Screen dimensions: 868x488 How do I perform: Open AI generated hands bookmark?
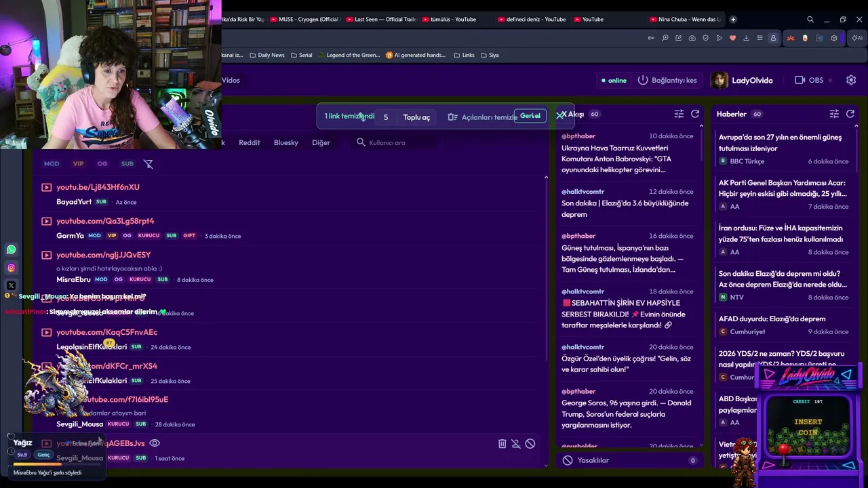(x=416, y=55)
